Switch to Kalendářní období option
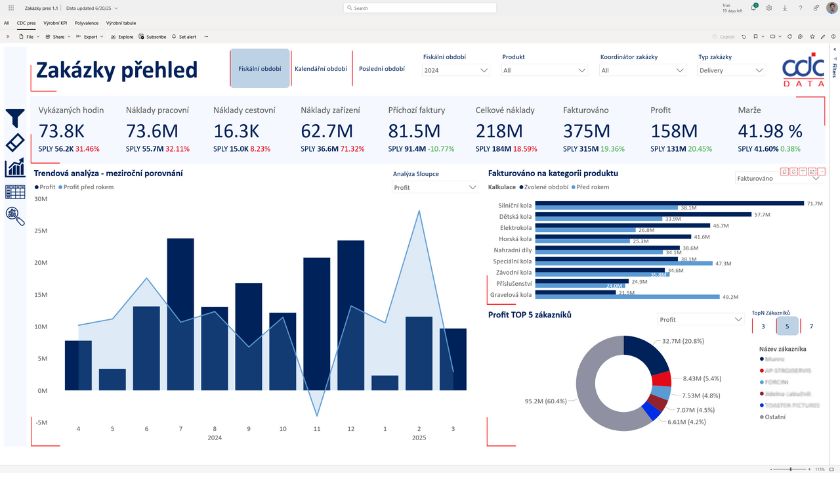This screenshot has width=840, height=500. [x=321, y=69]
